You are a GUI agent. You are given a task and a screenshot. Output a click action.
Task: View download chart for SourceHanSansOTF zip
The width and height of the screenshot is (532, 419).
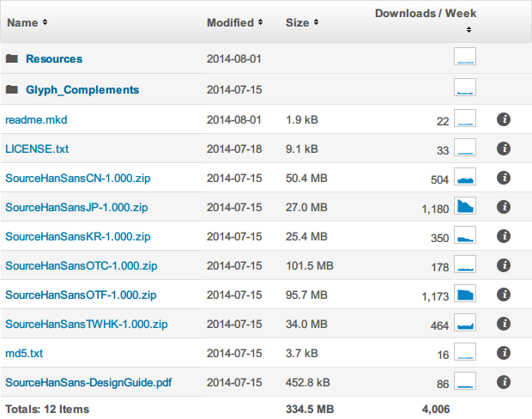pos(465,294)
